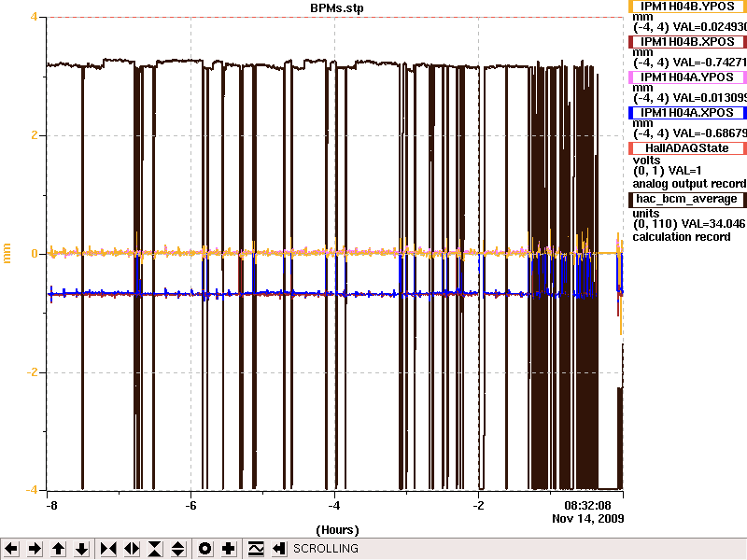Click the 'calculation record' description text
Screen dimensions: 747x560
click(x=682, y=237)
